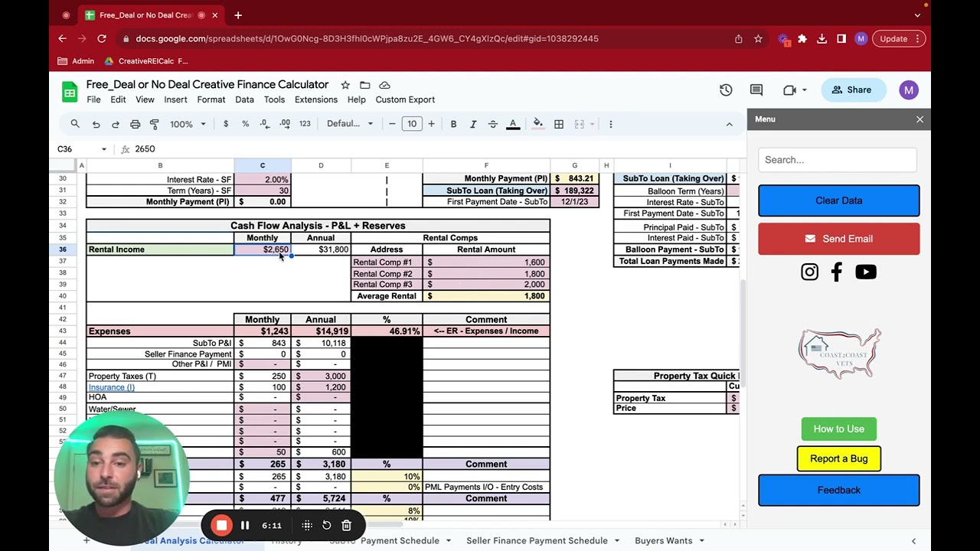Open the YouTube icon link
Viewport: 980px width, 551px height.
pyautogui.click(x=866, y=272)
